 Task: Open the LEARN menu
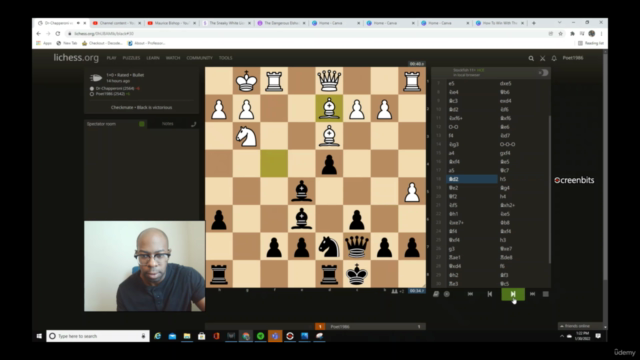pos(153,58)
